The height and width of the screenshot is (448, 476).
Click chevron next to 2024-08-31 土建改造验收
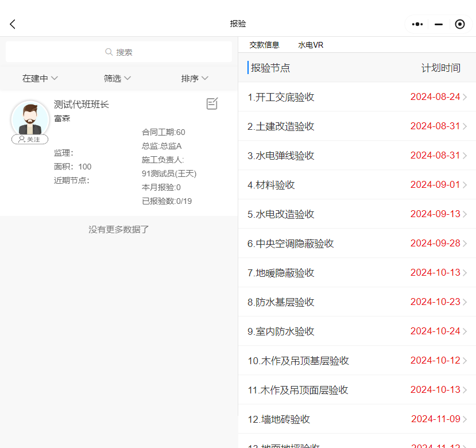coord(465,126)
